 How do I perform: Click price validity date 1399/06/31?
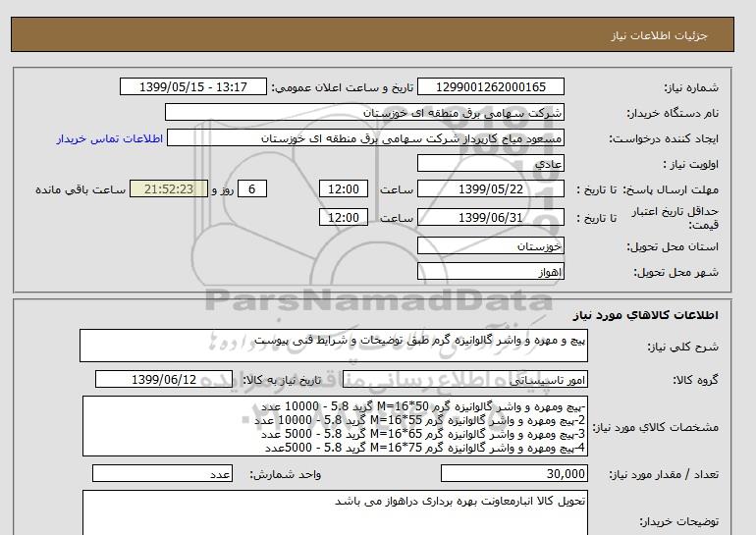pyautogui.click(x=491, y=217)
